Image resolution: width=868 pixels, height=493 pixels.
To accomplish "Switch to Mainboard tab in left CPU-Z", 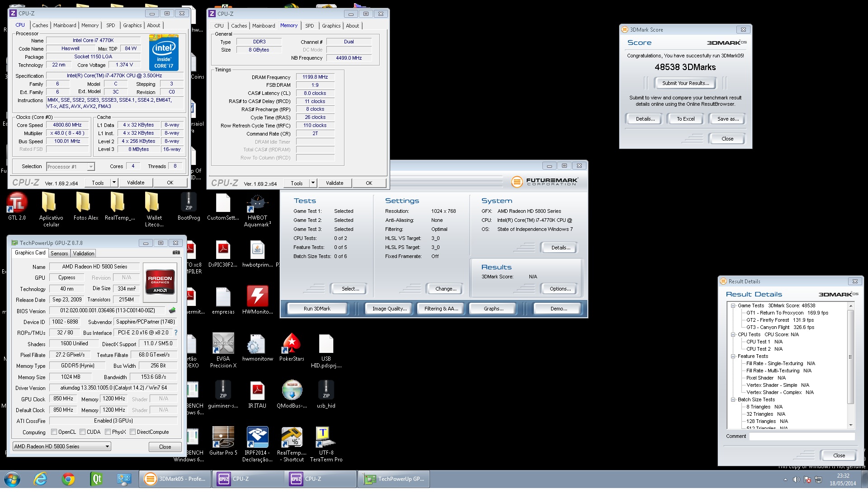I will pos(65,26).
